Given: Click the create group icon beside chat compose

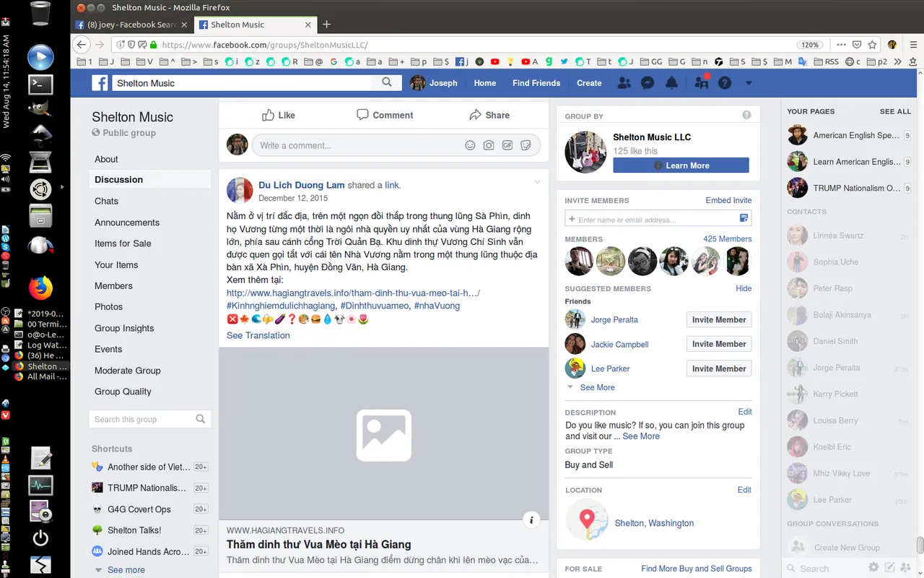Looking at the screenshot, I should 905,568.
